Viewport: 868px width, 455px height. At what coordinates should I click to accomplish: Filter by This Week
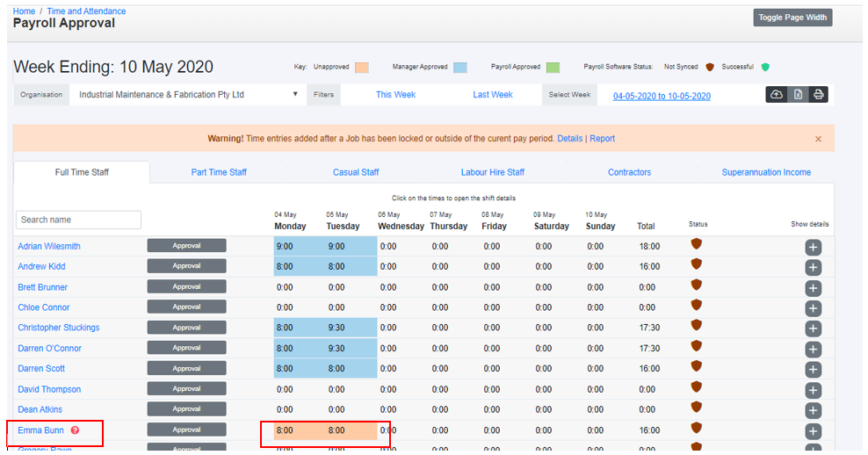tap(396, 95)
